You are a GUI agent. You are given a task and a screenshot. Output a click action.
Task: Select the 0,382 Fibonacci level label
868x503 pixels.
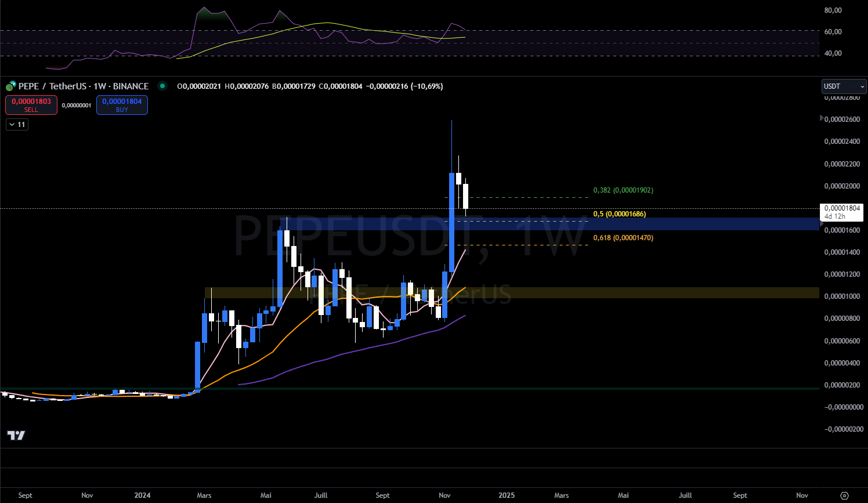[623, 190]
